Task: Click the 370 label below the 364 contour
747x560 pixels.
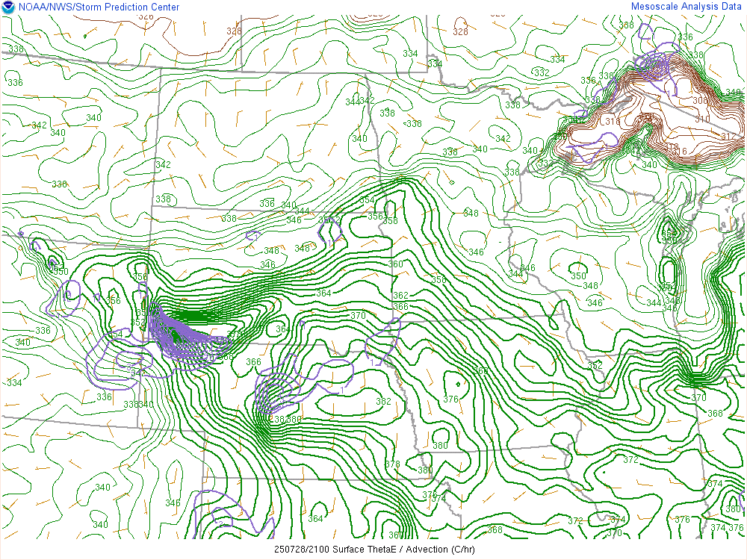Action: (x=358, y=316)
